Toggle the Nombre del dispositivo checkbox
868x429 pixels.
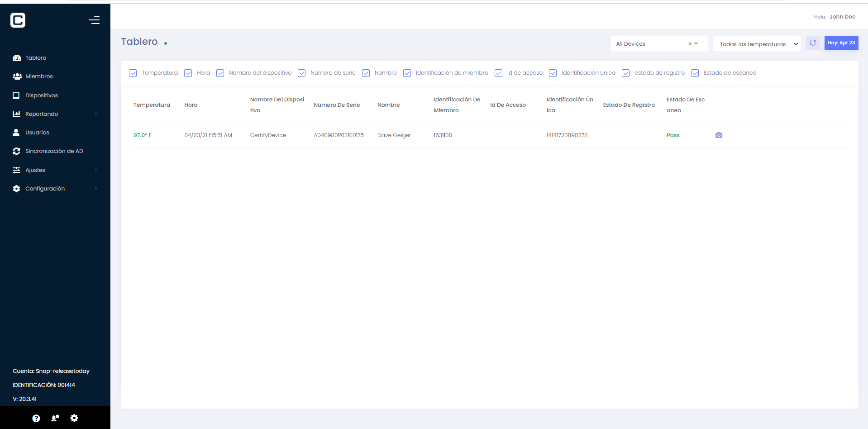coord(220,73)
